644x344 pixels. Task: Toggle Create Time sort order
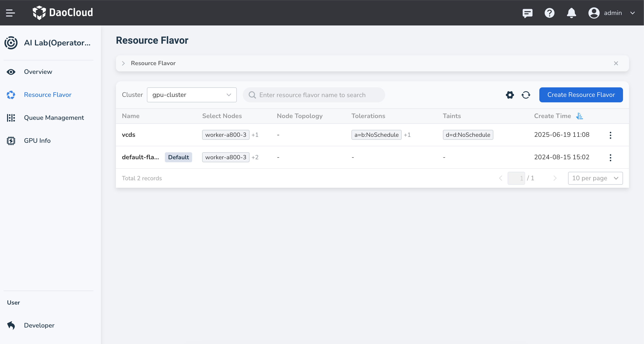point(580,116)
